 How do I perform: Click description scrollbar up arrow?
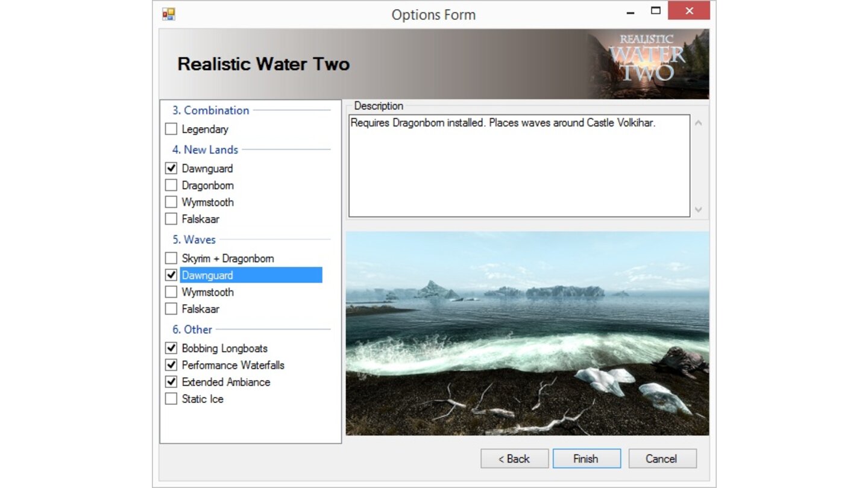(x=699, y=123)
